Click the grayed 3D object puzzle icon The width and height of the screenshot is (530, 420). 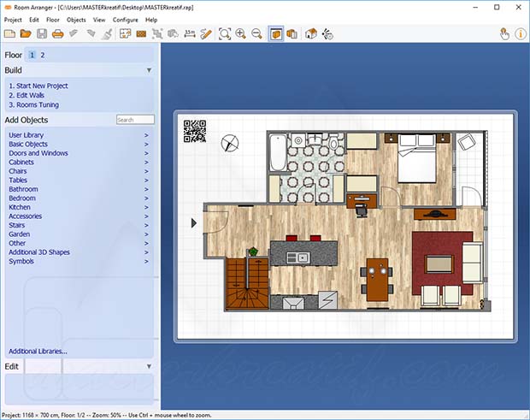[x=173, y=34]
